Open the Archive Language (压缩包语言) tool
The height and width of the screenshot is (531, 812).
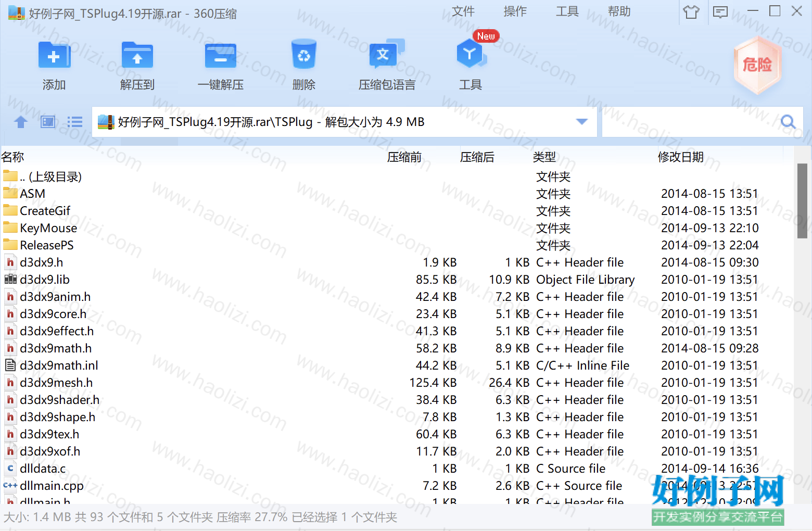click(x=387, y=54)
